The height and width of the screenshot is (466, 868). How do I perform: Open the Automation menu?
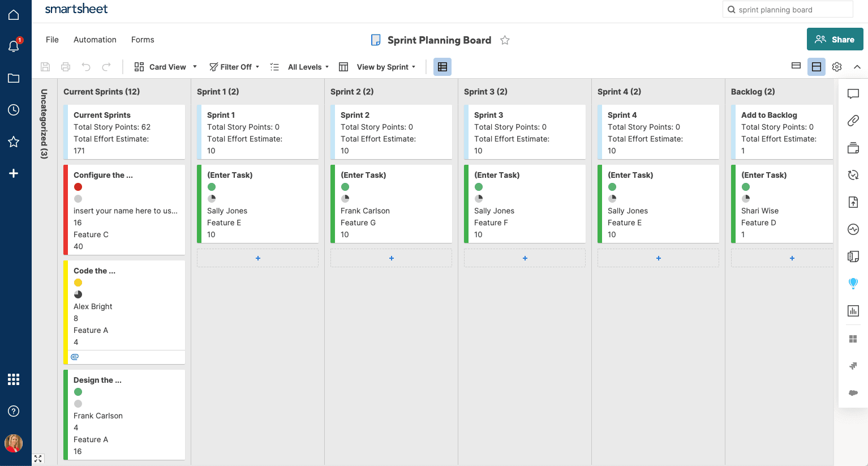click(x=94, y=40)
